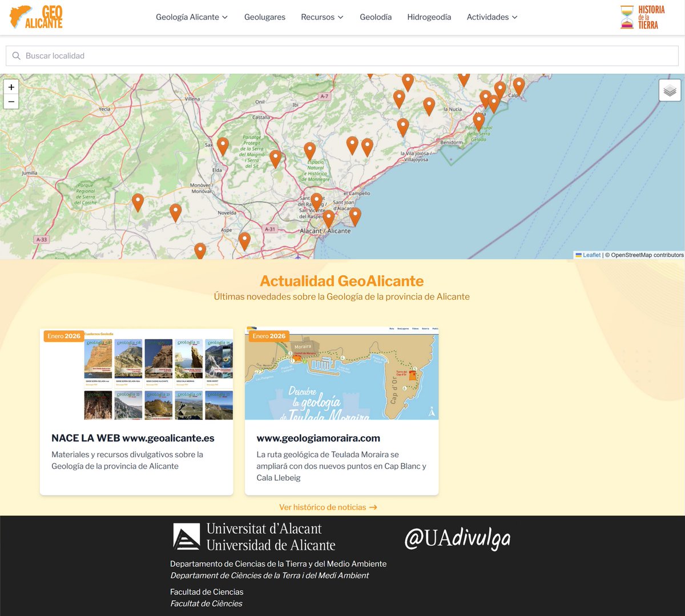The width and height of the screenshot is (685, 616).
Task: Click the geology magazine covers thumbnail
Action: coord(136,374)
